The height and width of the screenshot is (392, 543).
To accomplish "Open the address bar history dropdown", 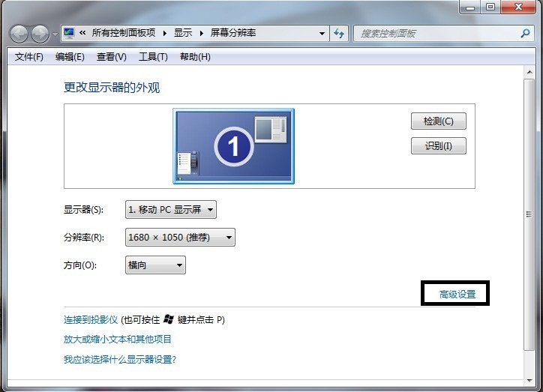I will pos(322,34).
